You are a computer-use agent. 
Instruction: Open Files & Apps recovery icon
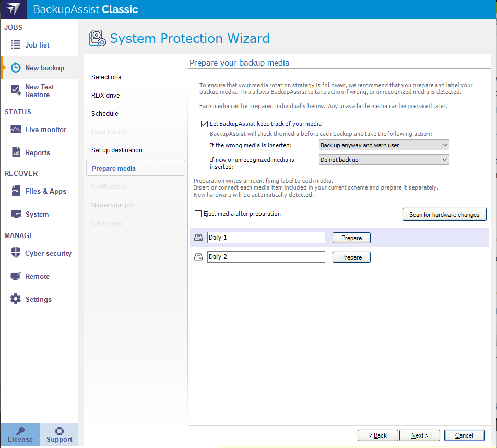click(x=16, y=191)
